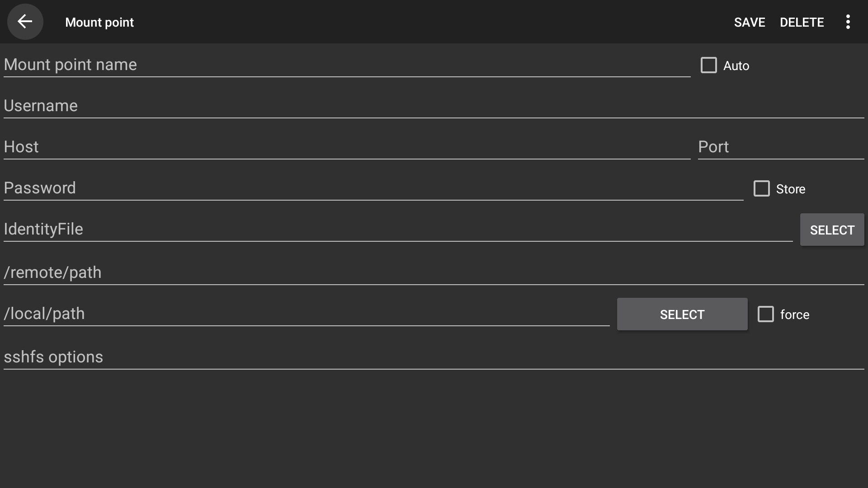Click the /remote/path field
Screen dimensions: 868x488
pyautogui.click(x=433, y=272)
